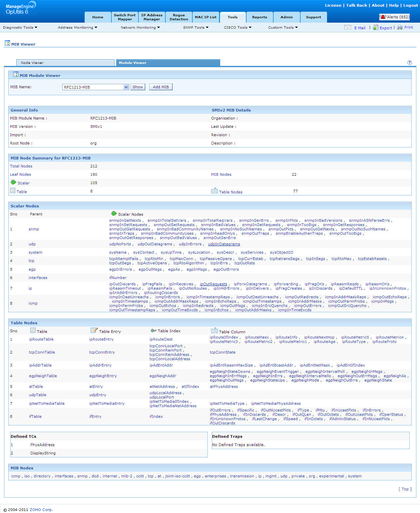
Task: Click the ipRouteTable link
Action: click(x=41, y=339)
